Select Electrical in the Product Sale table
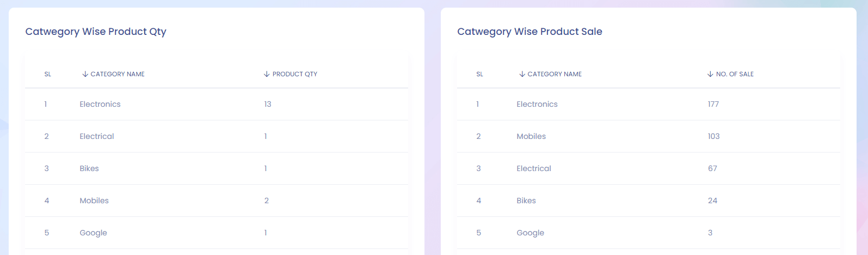 click(534, 168)
